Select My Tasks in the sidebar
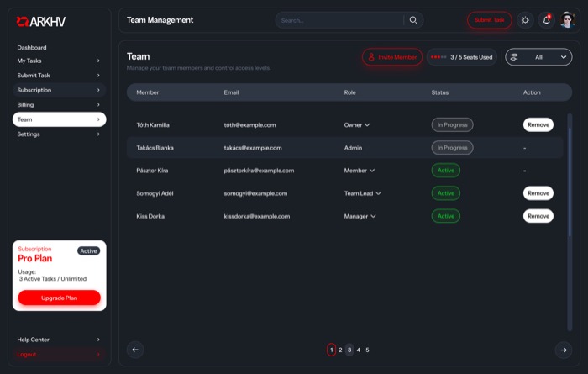 (x=59, y=61)
